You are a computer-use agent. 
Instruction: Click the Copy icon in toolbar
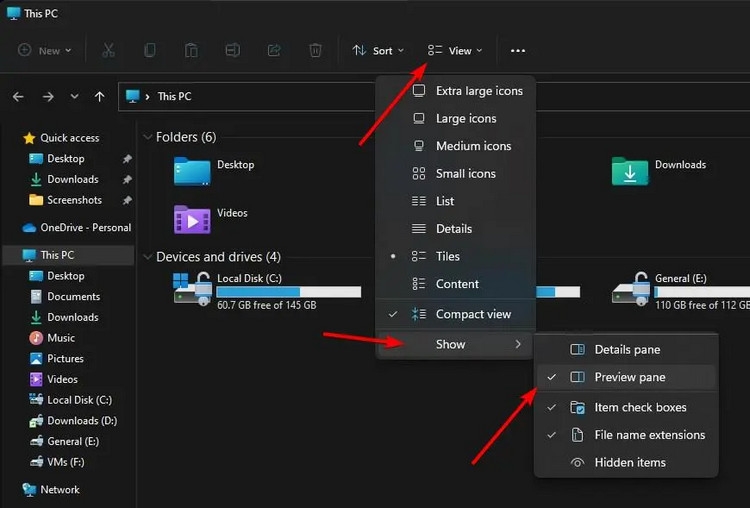[150, 50]
